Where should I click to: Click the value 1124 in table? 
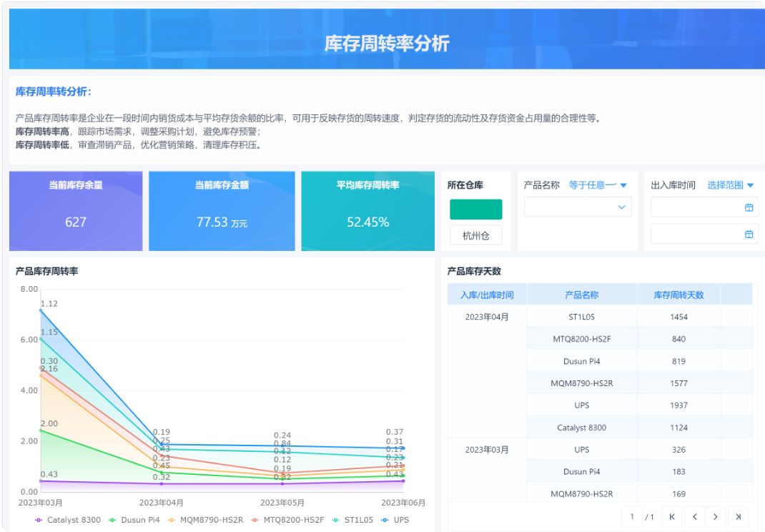pyautogui.click(x=678, y=428)
